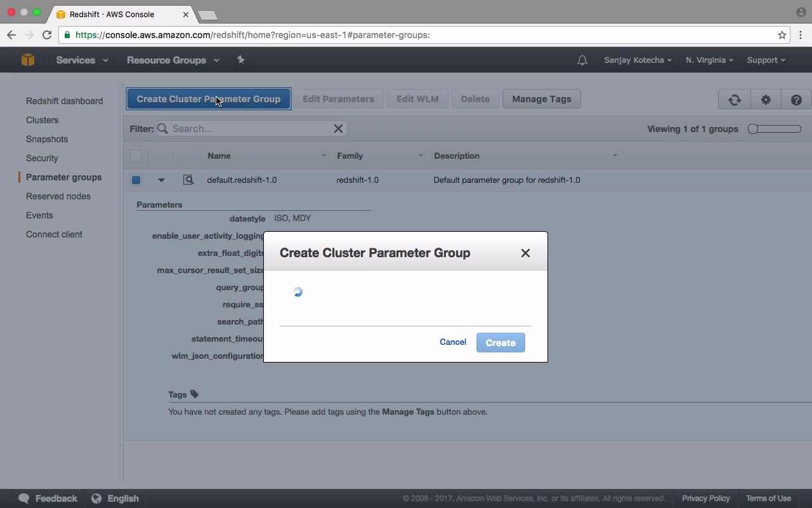This screenshot has height=508, width=812.
Task: Click the pin shortcuts icon in navbar
Action: pyautogui.click(x=240, y=60)
